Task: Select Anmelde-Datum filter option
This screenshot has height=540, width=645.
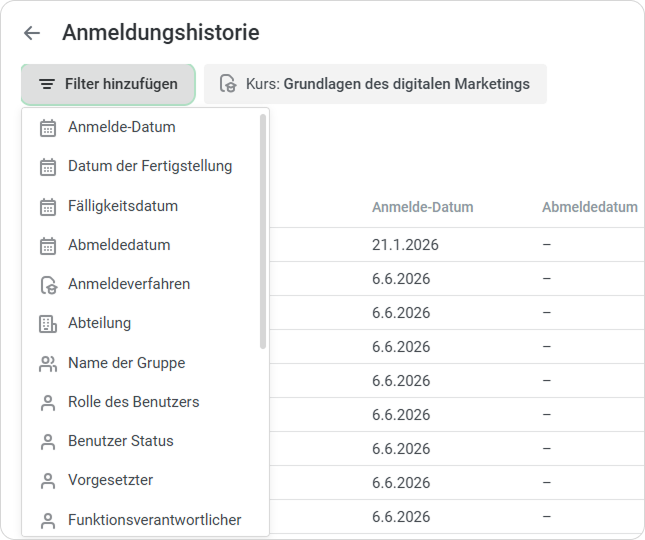Action: (x=142, y=127)
